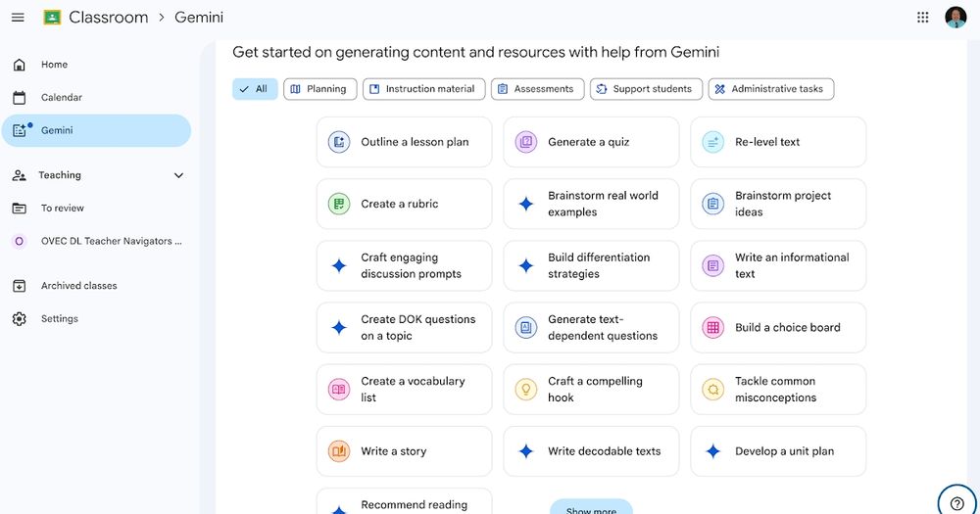Click the Generate a quiz icon
Image resolution: width=980 pixels, height=514 pixels.
pos(526,142)
